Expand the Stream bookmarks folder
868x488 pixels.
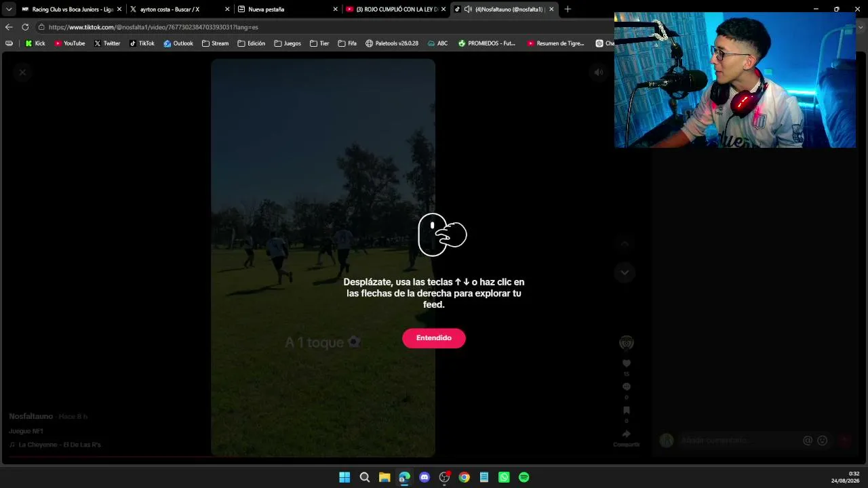(x=216, y=43)
